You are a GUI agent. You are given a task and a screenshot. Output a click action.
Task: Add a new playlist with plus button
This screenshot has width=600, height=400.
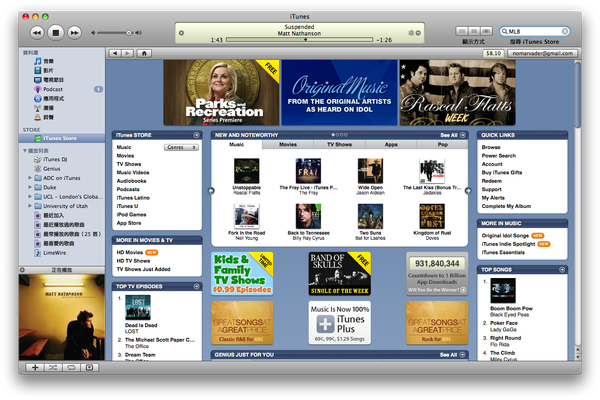(x=35, y=368)
